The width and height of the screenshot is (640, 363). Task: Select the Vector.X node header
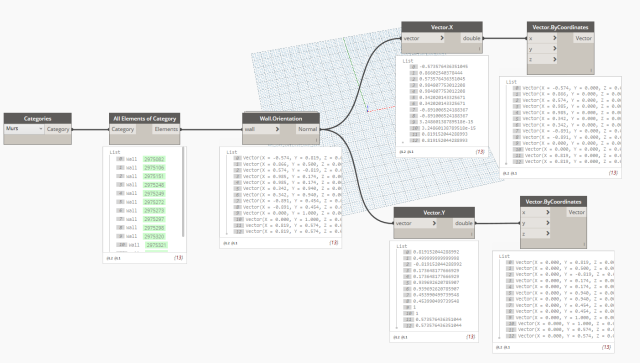(442, 27)
